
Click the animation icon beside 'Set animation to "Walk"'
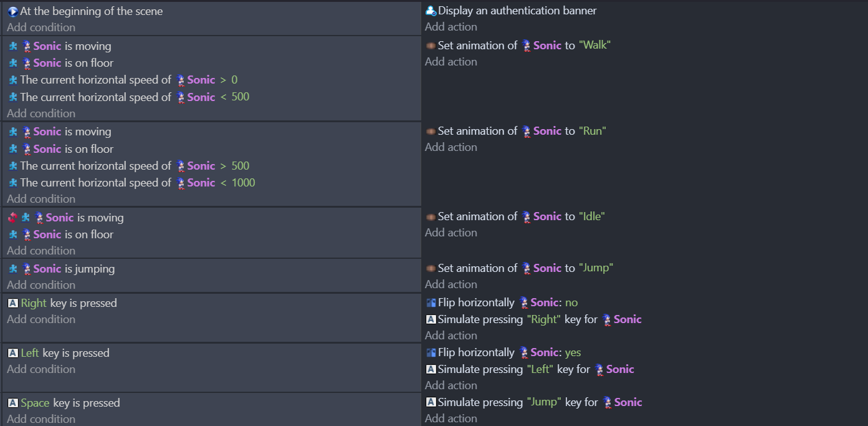(x=431, y=46)
